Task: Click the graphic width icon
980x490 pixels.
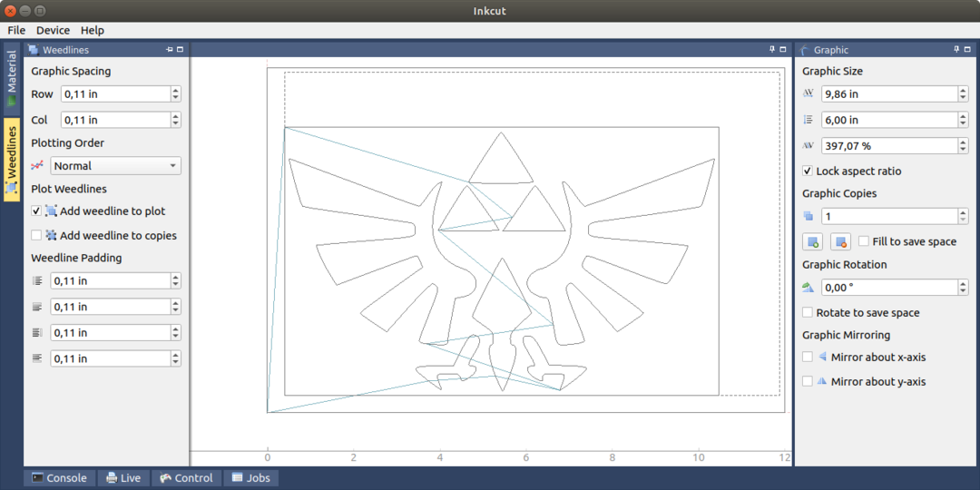Action: (808, 93)
